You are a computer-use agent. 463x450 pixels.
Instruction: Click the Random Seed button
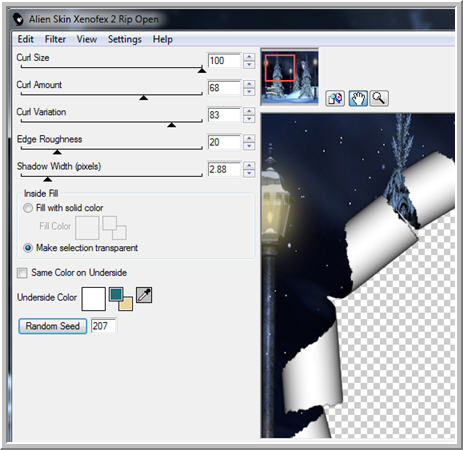(x=53, y=326)
